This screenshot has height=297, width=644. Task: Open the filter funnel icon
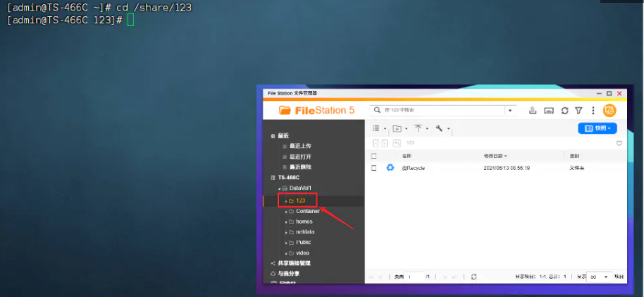coord(578,111)
